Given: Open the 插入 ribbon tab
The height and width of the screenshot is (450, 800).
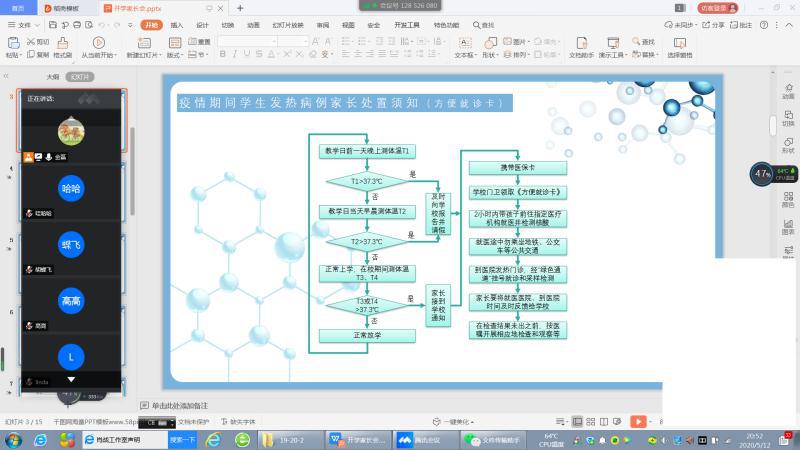Looking at the screenshot, I should point(176,25).
